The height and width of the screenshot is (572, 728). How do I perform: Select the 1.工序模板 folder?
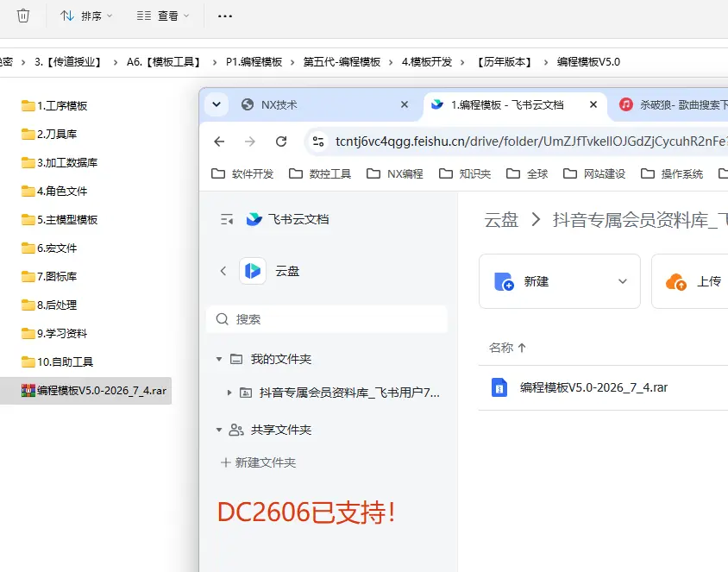pyautogui.click(x=54, y=106)
